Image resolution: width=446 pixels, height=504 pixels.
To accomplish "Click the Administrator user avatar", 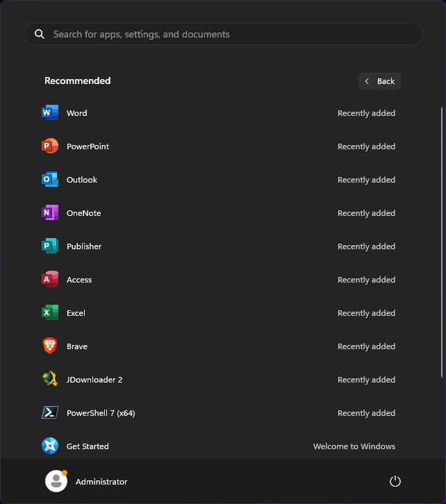I will (x=56, y=481).
